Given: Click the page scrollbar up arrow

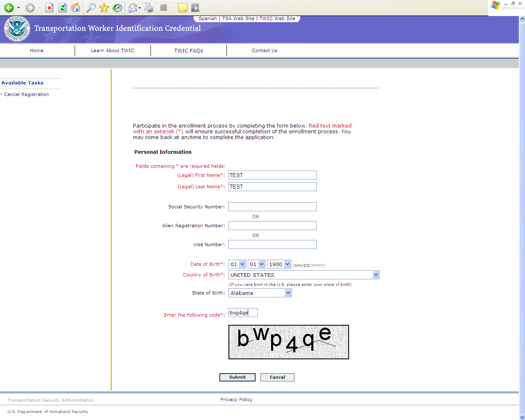Looking at the screenshot, I should point(522,19).
